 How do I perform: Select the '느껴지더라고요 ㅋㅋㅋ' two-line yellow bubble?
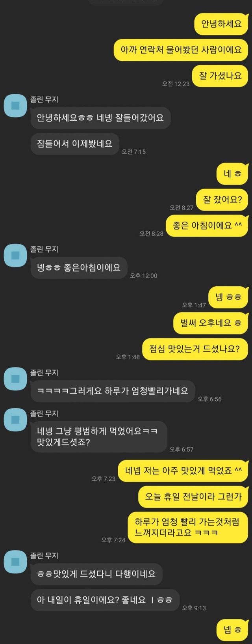click(188, 527)
